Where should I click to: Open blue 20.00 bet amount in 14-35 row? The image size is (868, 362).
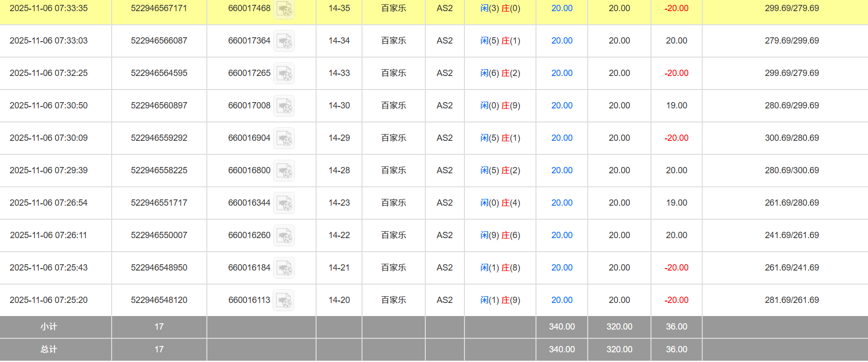tap(562, 8)
